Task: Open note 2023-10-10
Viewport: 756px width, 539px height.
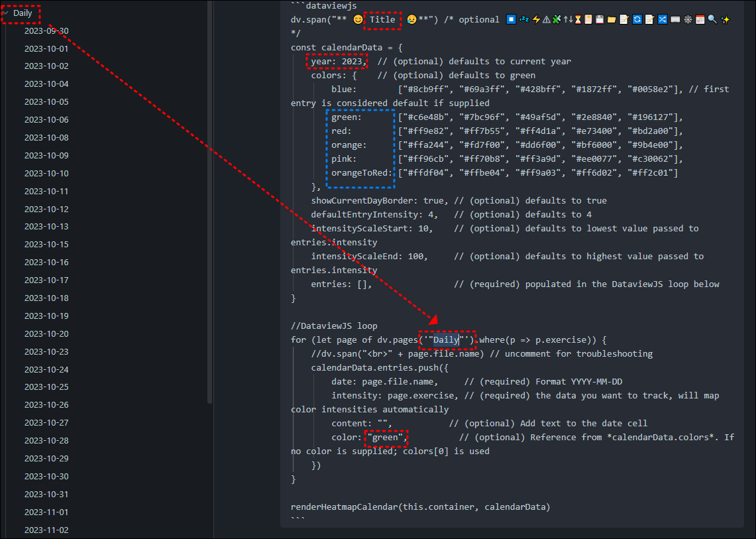Action: tap(46, 173)
